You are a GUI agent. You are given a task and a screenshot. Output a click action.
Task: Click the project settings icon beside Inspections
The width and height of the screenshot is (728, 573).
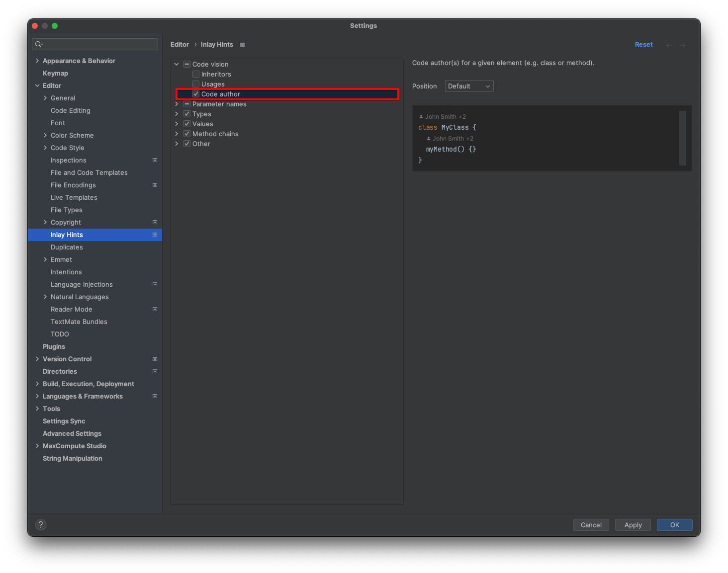coord(155,160)
